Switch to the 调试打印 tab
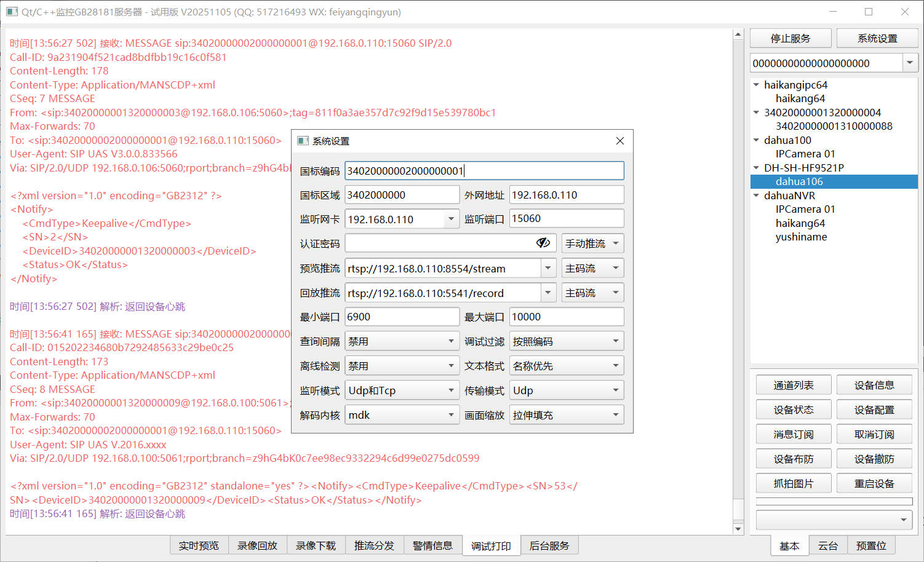Image resolution: width=924 pixels, height=562 pixels. coord(491,545)
